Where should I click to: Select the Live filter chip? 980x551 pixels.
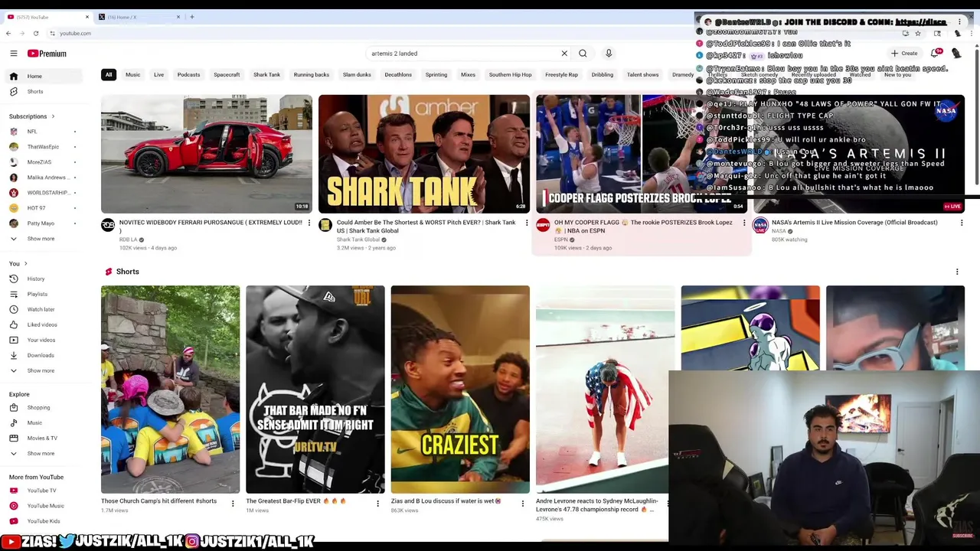[x=158, y=75]
